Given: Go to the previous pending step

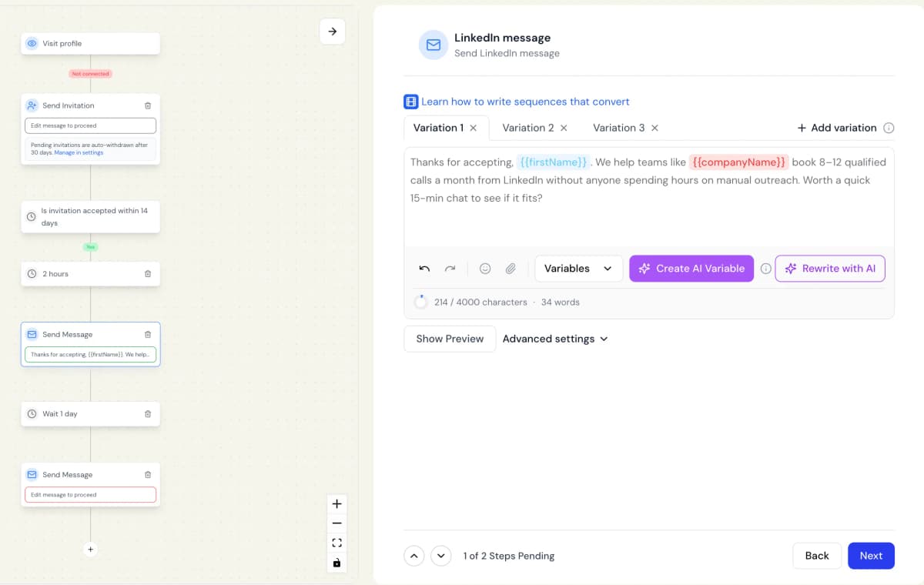Looking at the screenshot, I should coord(414,556).
